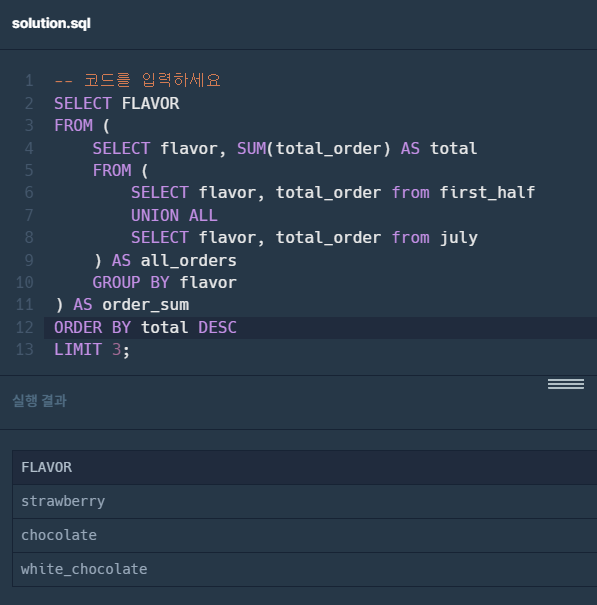Open the 실행 결과 results tab
Viewport: 597px width, 605px height.
[x=40, y=401]
